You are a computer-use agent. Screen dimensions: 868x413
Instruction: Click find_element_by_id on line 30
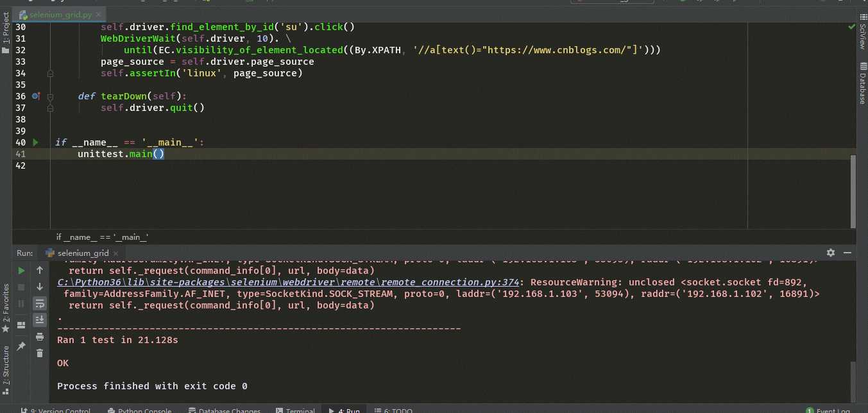click(x=221, y=27)
